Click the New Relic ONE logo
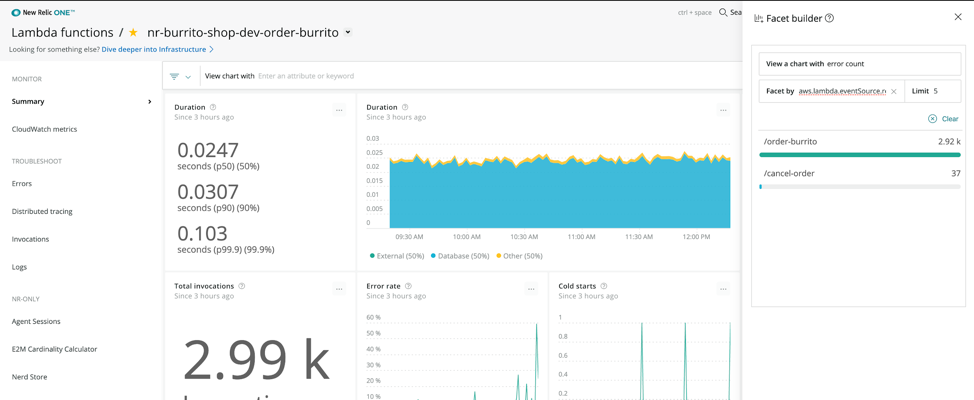Image resolution: width=974 pixels, height=400 pixels. point(43,12)
